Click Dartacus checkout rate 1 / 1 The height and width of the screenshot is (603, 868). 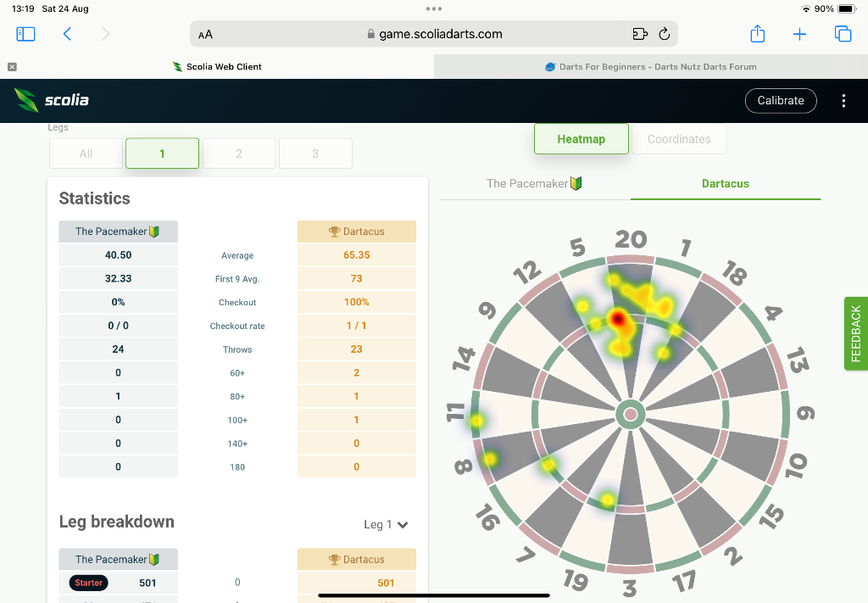click(357, 326)
